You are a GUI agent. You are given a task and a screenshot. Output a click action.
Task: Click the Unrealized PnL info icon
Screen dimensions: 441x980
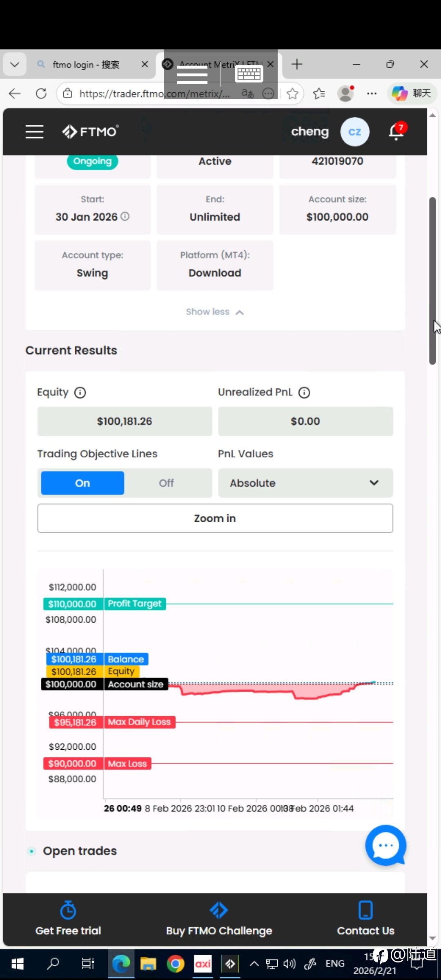304,393
